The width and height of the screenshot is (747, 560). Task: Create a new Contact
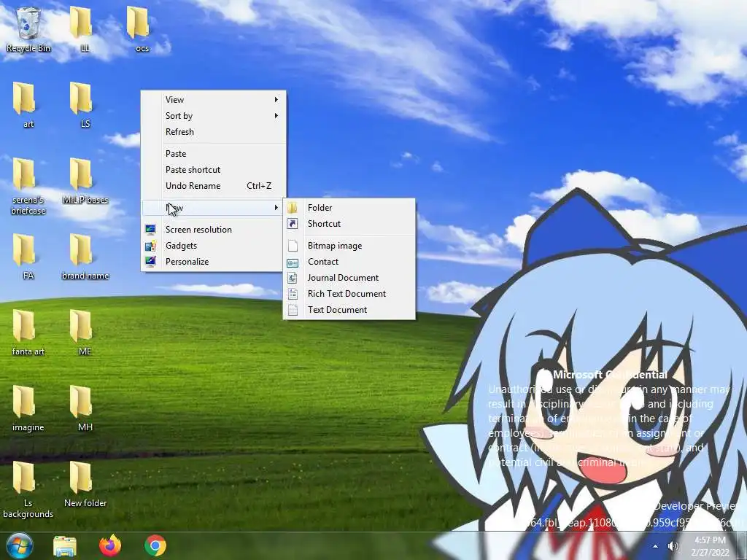pyautogui.click(x=349, y=262)
